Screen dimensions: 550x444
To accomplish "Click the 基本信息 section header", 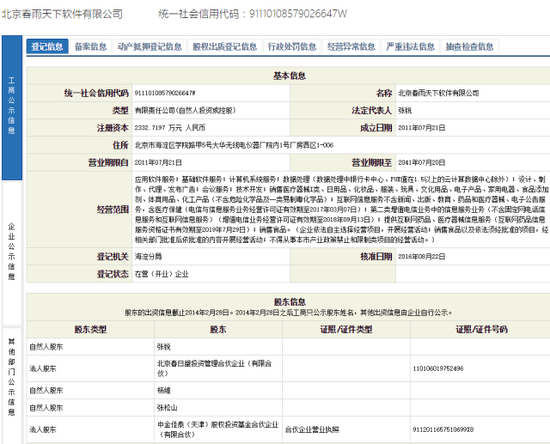I will tap(289, 75).
